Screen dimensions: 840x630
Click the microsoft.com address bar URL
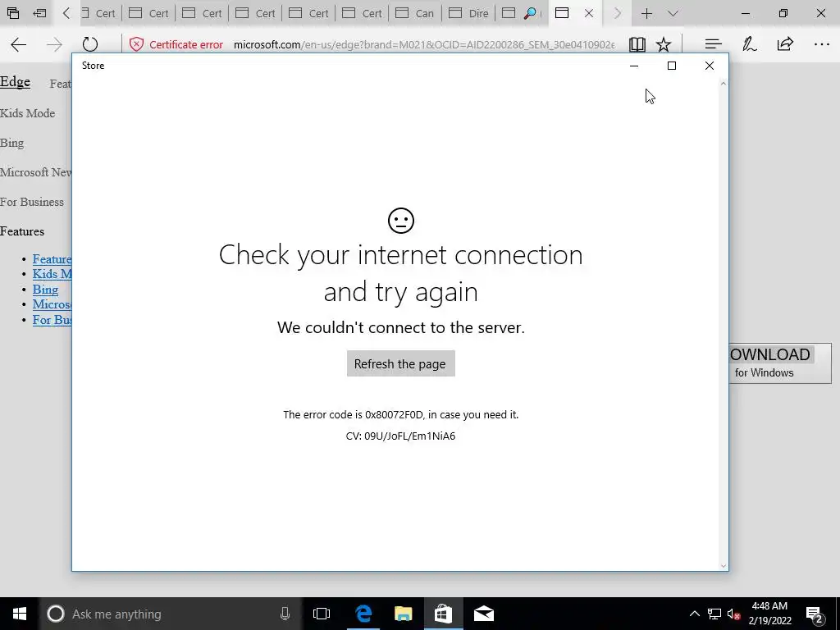[424, 44]
